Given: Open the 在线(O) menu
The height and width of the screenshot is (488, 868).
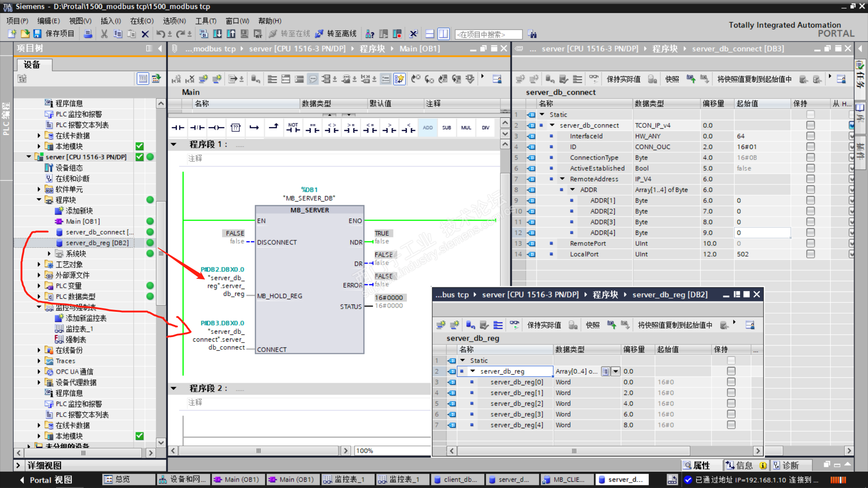Looking at the screenshot, I should pos(142,21).
